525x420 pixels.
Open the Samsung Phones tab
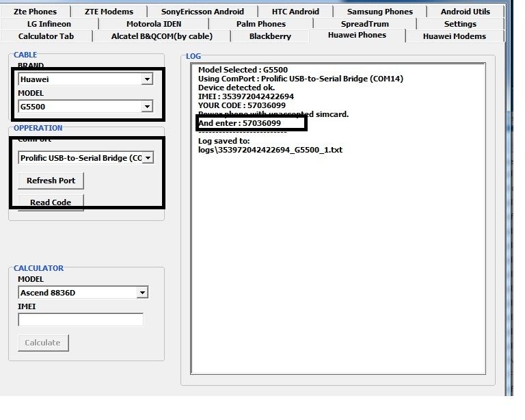coord(379,12)
